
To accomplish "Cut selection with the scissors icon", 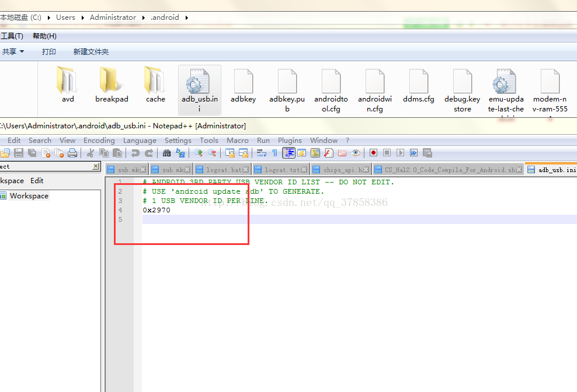I will (x=91, y=153).
